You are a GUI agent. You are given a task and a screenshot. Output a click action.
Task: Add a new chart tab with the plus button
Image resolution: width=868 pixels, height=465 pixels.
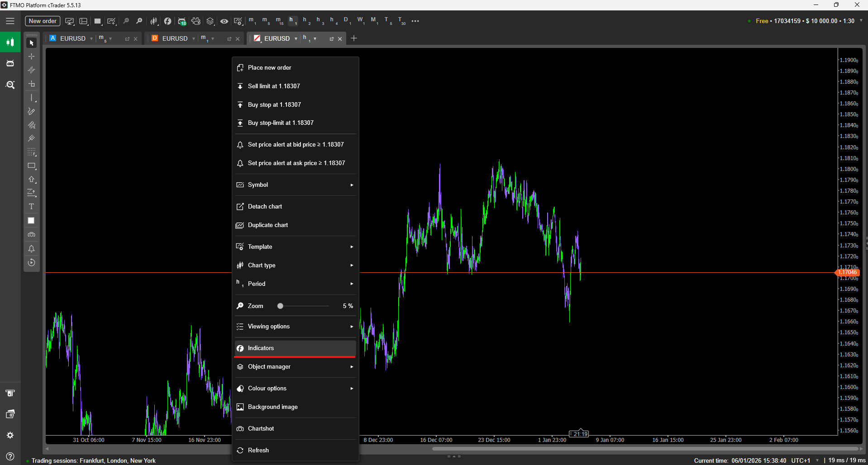tap(354, 38)
